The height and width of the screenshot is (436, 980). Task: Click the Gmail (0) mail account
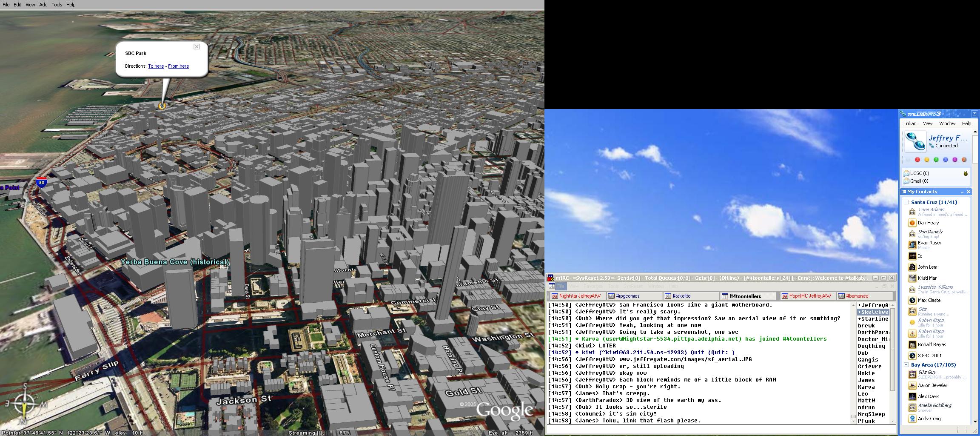click(919, 181)
